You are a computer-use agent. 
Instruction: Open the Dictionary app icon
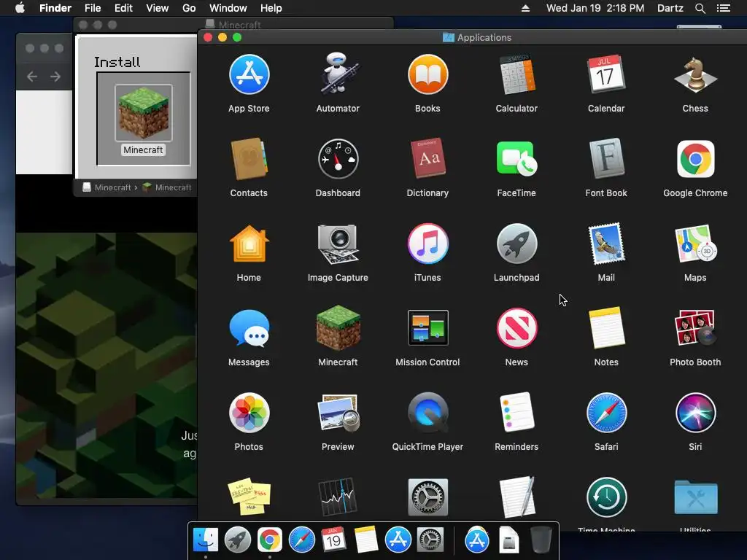pyautogui.click(x=427, y=158)
